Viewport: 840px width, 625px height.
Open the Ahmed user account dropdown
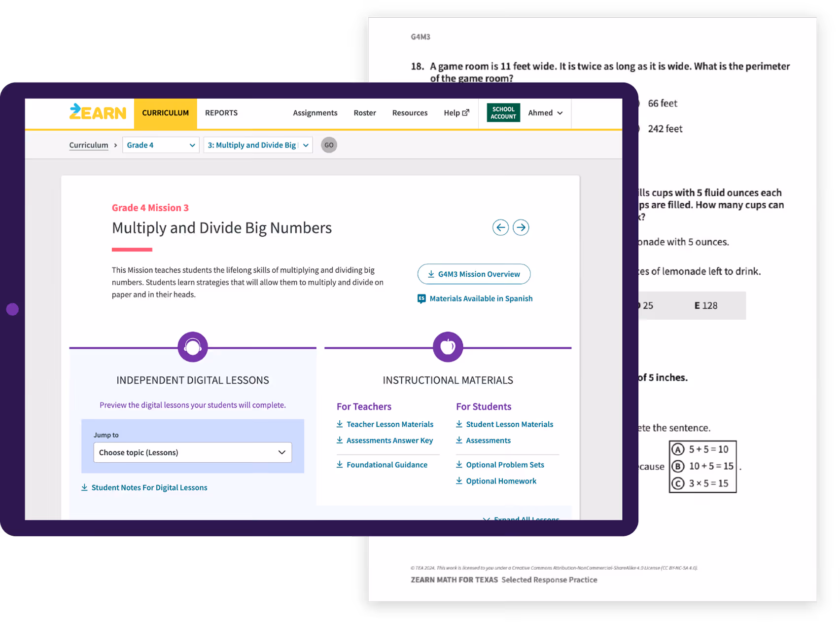(x=545, y=113)
